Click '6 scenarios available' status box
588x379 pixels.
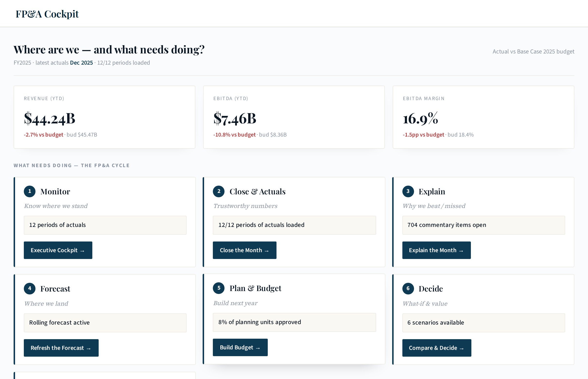484,323
